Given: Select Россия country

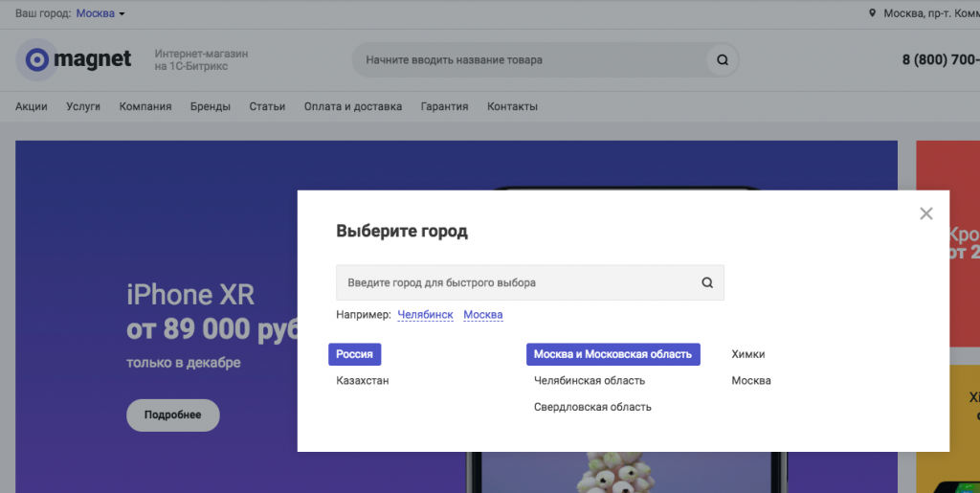Looking at the screenshot, I should pos(354,354).
